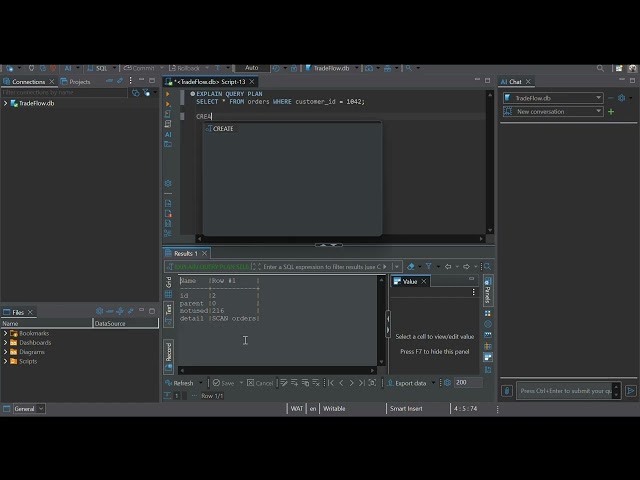The width and height of the screenshot is (640, 480).
Task: Go to the previous row icon
Action: pos(341,383)
